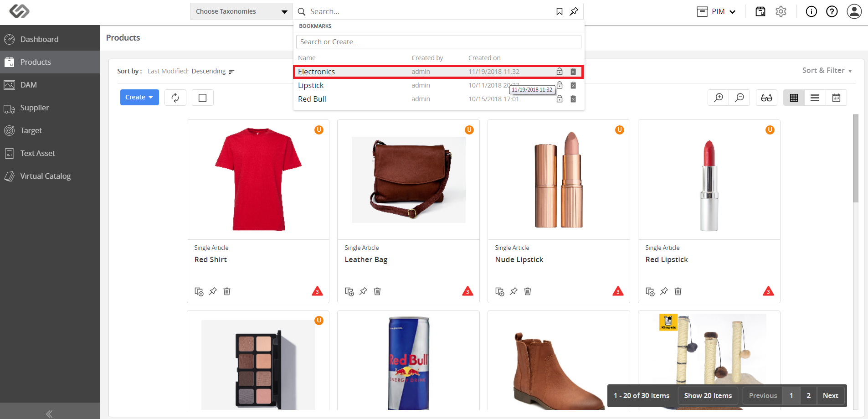The height and width of the screenshot is (419, 868).
Task: Collapse the left sidebar
Action: coord(50,413)
